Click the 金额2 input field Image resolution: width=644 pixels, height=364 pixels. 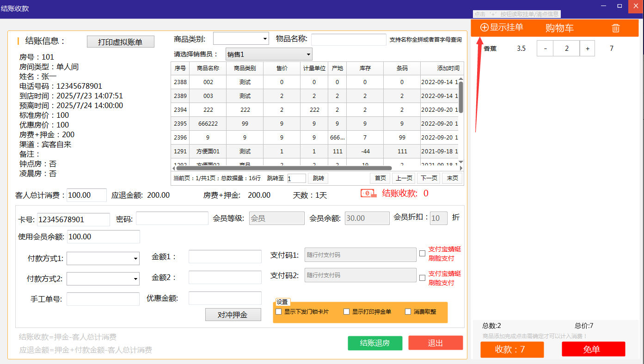(x=225, y=278)
